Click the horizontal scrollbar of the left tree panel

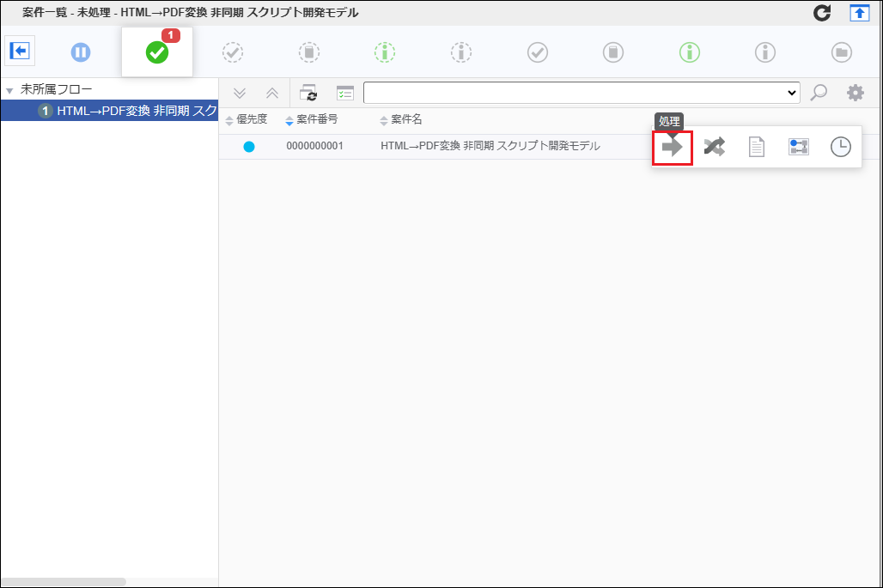click(64, 582)
